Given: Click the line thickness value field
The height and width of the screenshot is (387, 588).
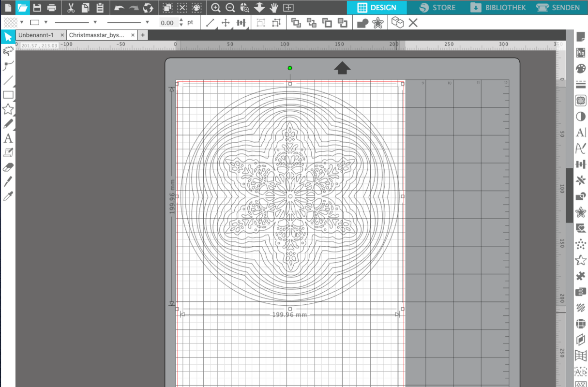Looking at the screenshot, I should point(167,23).
